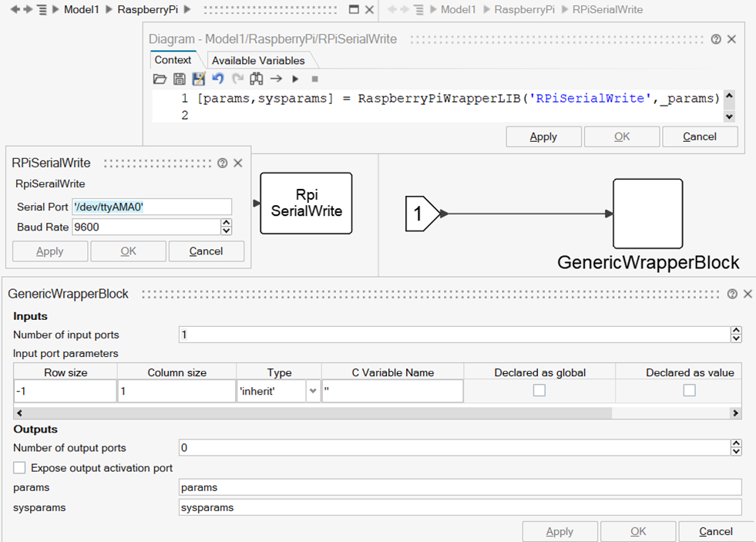Run the script with play icon
Viewport: 756px width, 542px height.
pos(295,79)
